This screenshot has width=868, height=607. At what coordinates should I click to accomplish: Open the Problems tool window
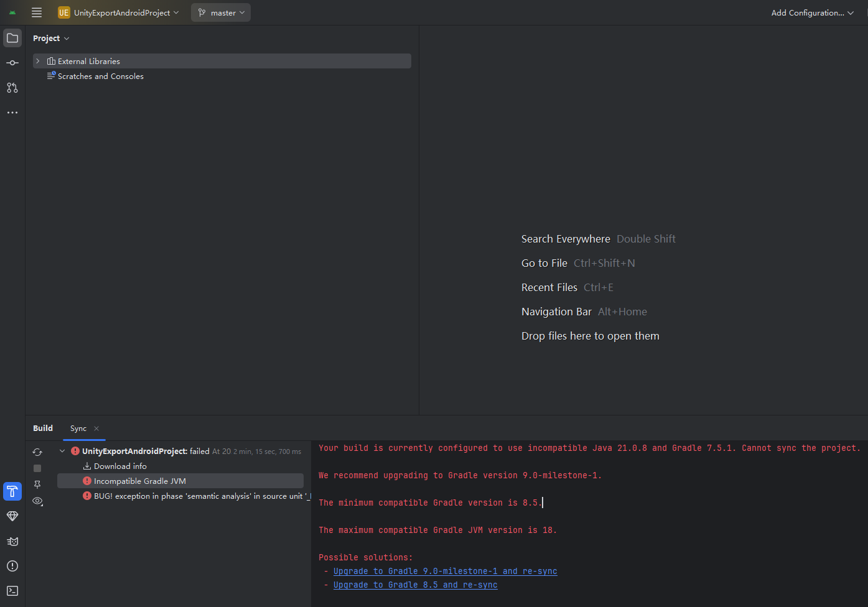click(12, 566)
